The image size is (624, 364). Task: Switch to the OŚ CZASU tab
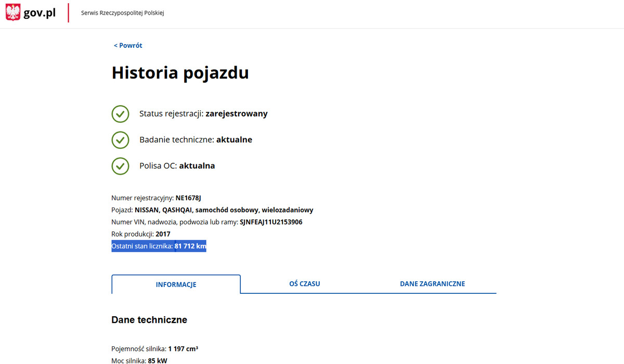(304, 284)
